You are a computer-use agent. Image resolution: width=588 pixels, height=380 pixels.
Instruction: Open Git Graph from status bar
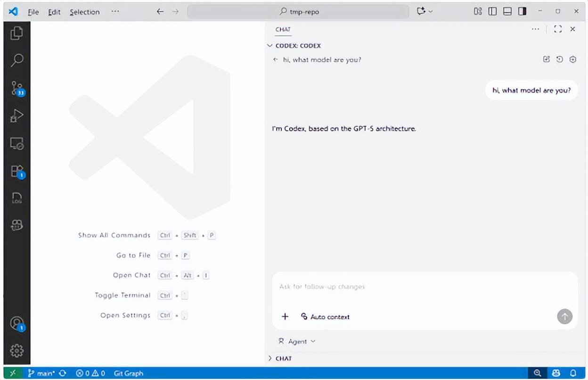point(129,373)
